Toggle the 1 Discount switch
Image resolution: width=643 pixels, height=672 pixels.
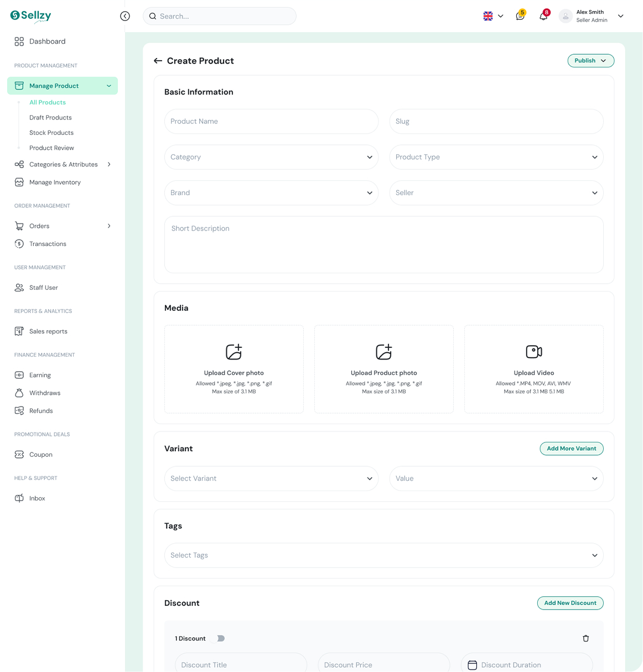click(217, 638)
